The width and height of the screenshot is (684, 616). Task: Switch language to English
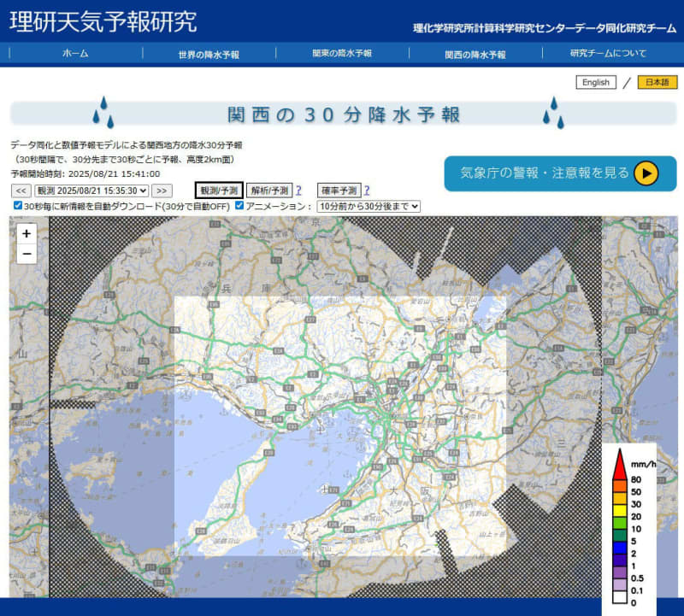(595, 83)
